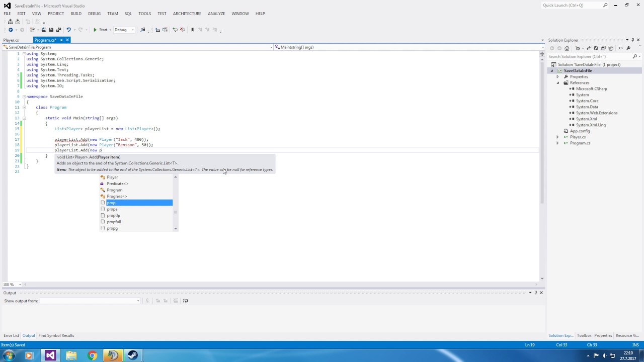This screenshot has height=362, width=644.
Task: Open the FILE menu
Action: tap(8, 14)
